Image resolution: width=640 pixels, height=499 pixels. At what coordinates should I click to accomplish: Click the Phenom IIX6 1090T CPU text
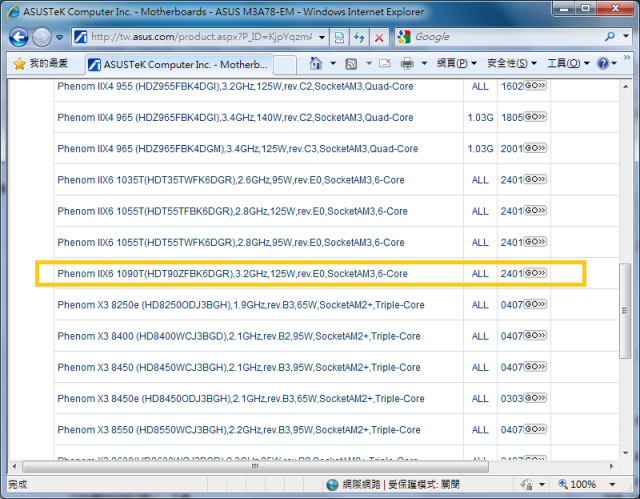click(232, 274)
